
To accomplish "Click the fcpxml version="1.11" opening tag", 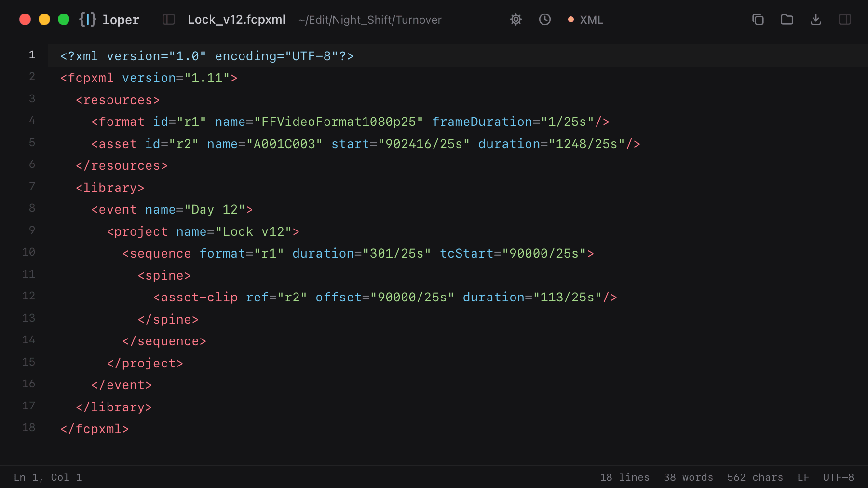I will tap(149, 78).
